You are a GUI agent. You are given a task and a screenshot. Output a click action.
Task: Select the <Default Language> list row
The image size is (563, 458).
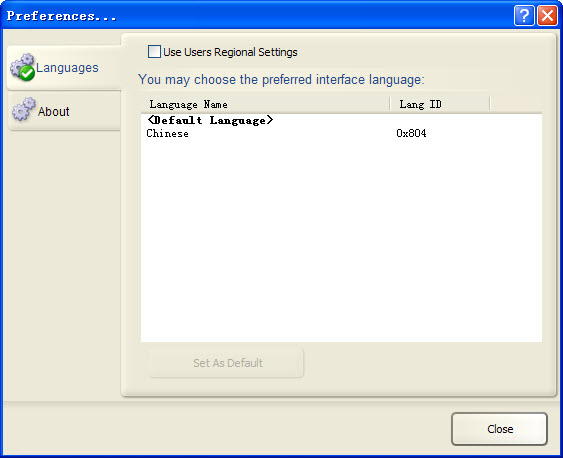[x=341, y=120]
